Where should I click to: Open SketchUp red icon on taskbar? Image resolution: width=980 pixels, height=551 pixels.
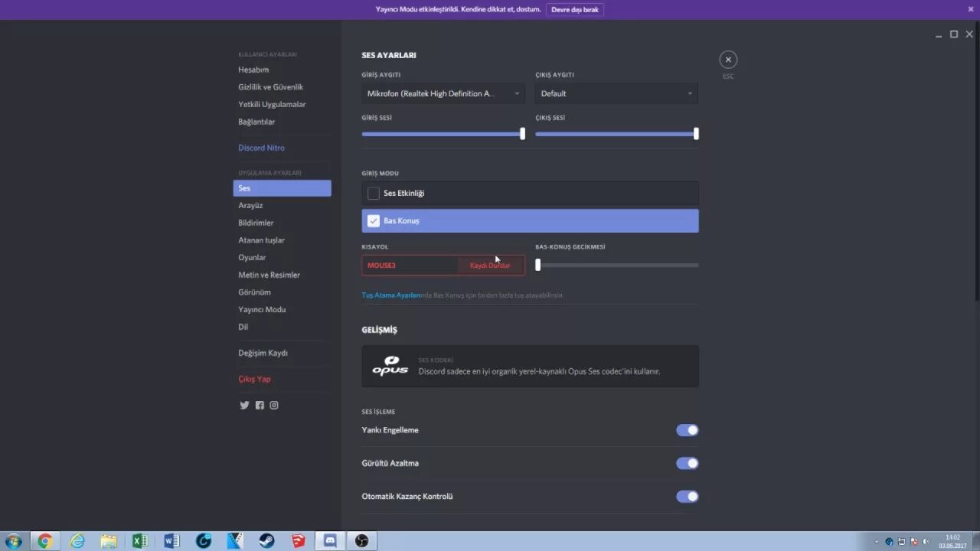[x=299, y=541]
